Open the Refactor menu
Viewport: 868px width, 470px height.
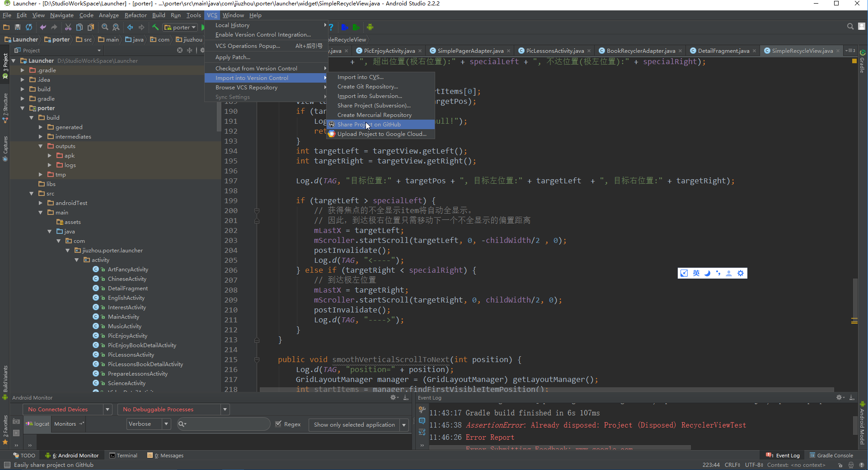tap(136, 15)
